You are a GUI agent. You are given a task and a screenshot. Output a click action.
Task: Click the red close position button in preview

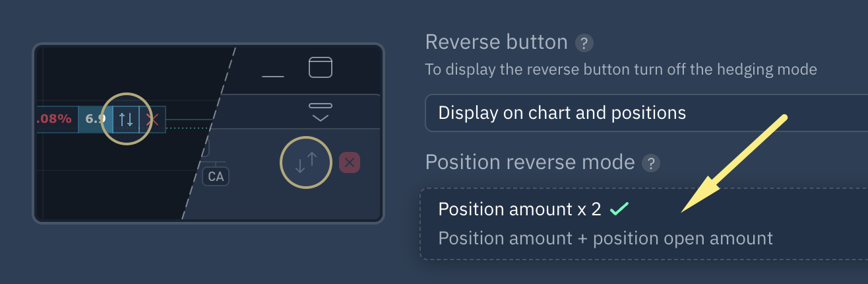[350, 162]
